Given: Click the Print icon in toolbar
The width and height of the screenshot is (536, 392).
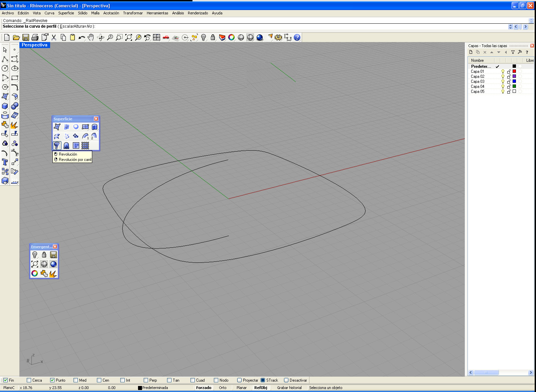Looking at the screenshot, I should coord(35,37).
